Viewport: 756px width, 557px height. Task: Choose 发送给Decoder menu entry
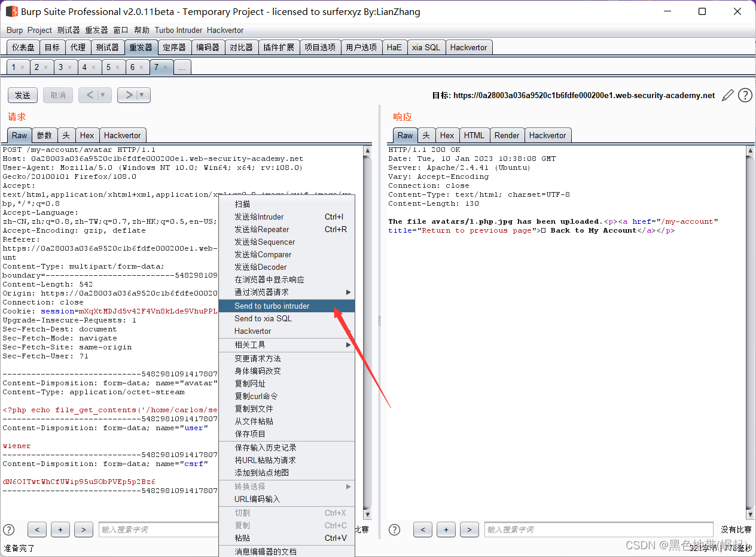(286, 267)
